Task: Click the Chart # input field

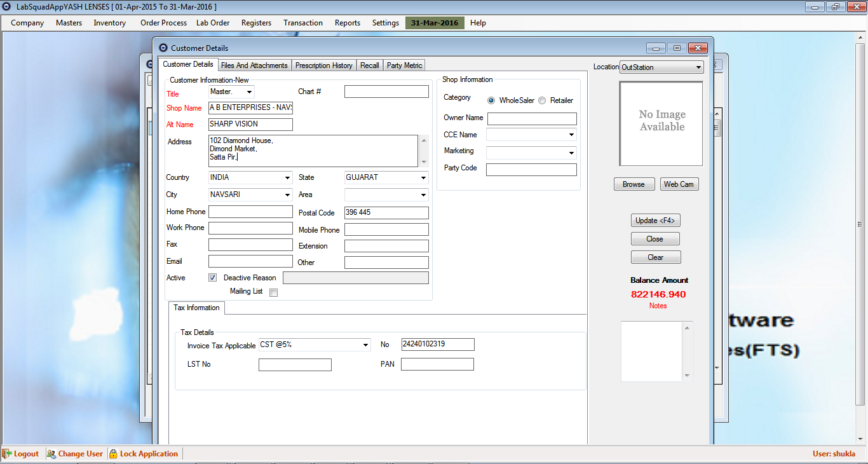Action: (386, 92)
